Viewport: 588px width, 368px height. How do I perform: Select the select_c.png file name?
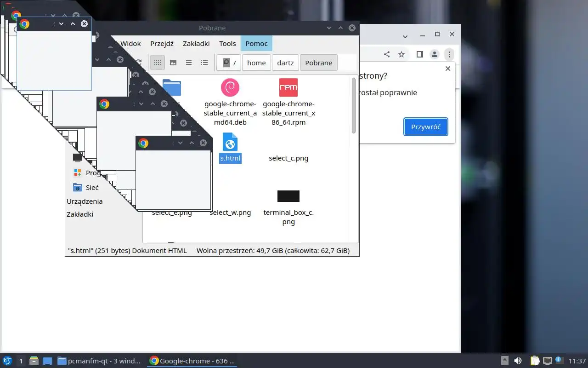(x=288, y=158)
